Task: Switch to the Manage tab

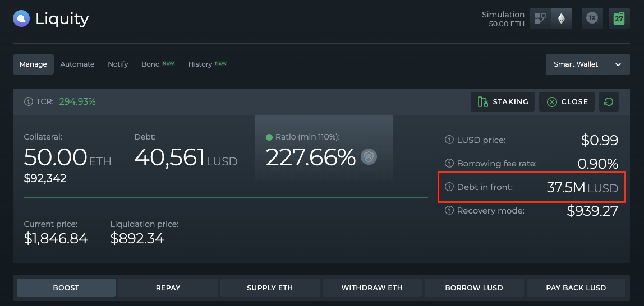Action: [x=33, y=64]
